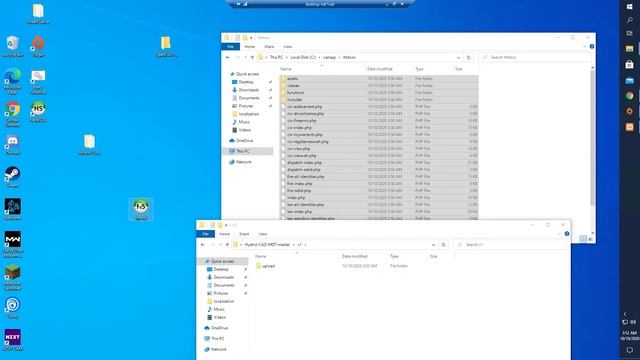Open the View tab in the v1 window
This screenshot has width=640, height=360.
tap(263, 234)
